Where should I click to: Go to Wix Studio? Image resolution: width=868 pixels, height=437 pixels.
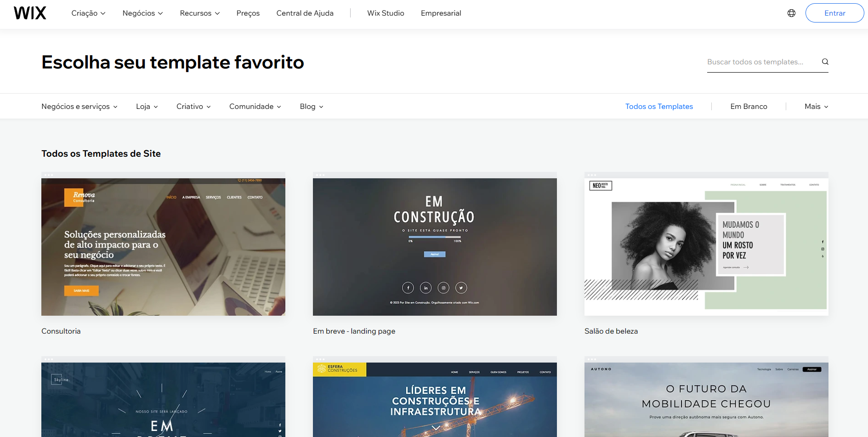pyautogui.click(x=386, y=13)
